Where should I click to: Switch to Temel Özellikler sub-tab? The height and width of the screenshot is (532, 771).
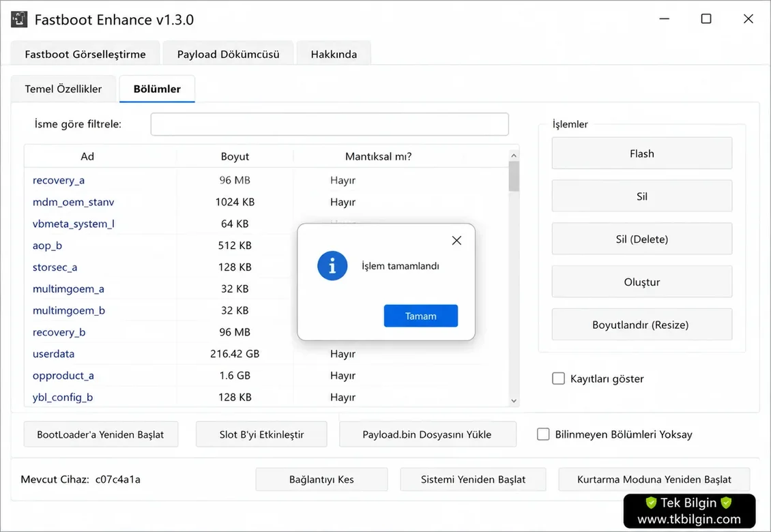point(63,89)
